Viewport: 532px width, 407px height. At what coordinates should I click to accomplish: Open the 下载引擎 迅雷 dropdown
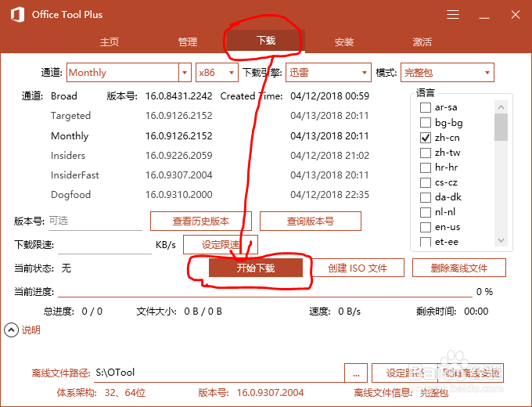pos(329,72)
